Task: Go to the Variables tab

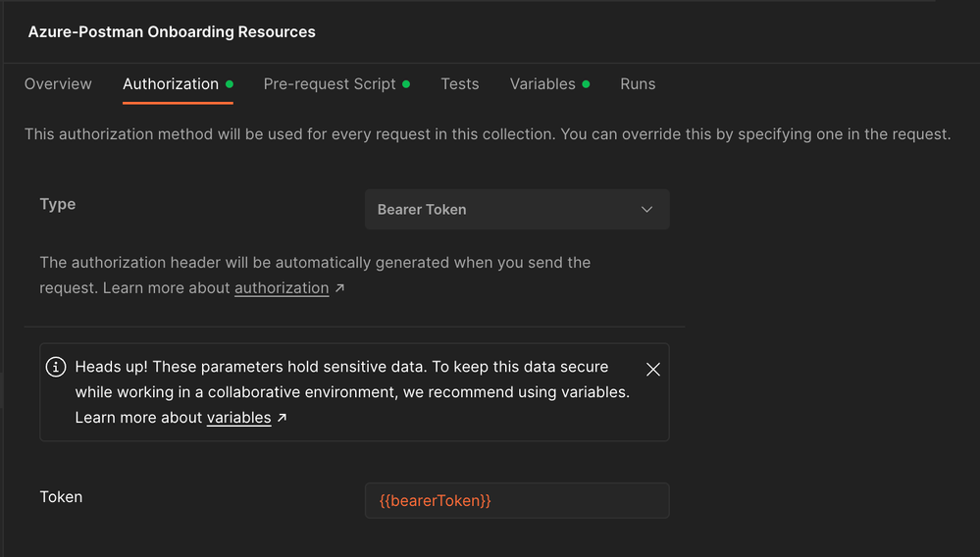Action: (x=549, y=84)
